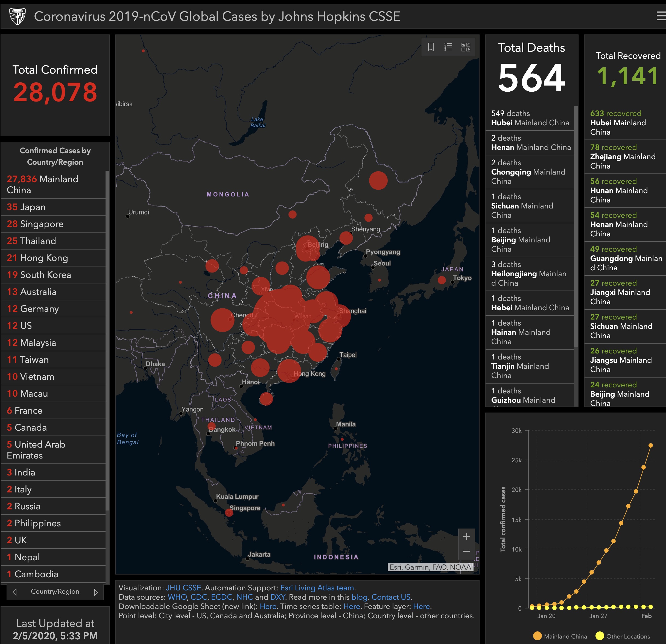
Task: Open the JHU CSSE link
Action: 183,588
